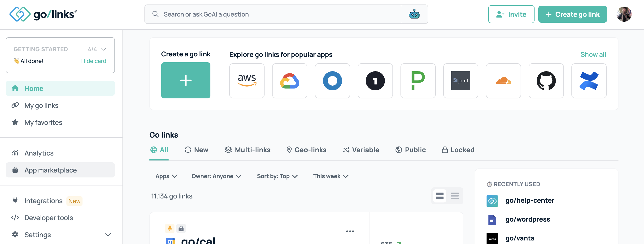Open the Okta blue ring app tile
Viewport: 644px width, 244px height.
coord(332,80)
